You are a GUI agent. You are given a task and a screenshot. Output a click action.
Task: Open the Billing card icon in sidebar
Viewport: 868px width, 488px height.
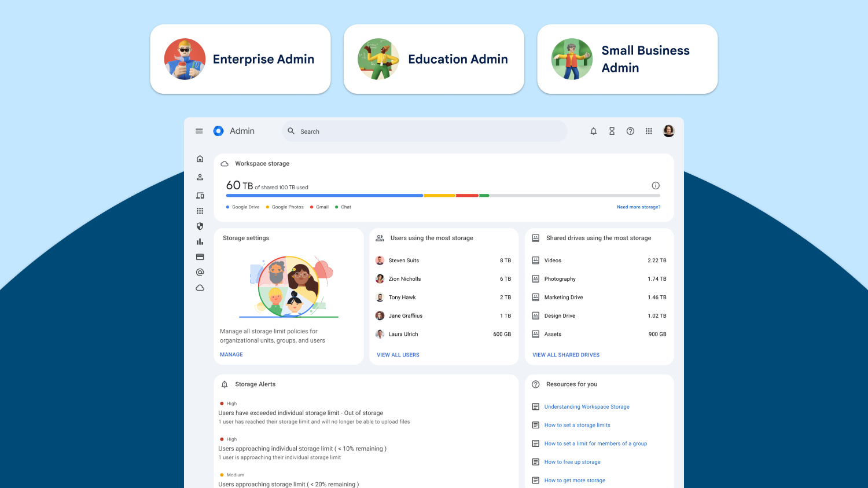pos(200,257)
